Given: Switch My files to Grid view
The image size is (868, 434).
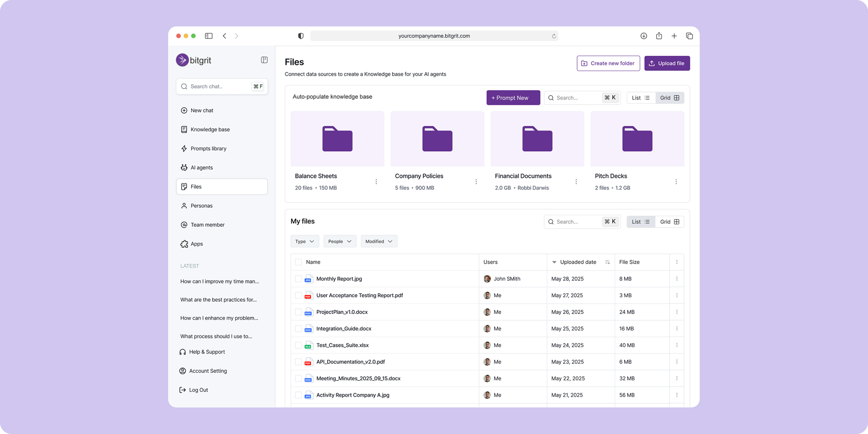Looking at the screenshot, I should [669, 221].
